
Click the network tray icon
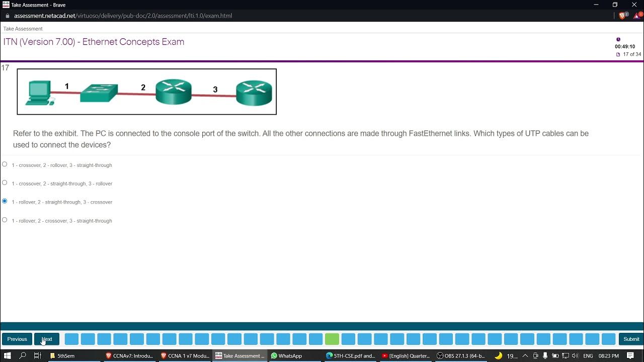[565, 356]
